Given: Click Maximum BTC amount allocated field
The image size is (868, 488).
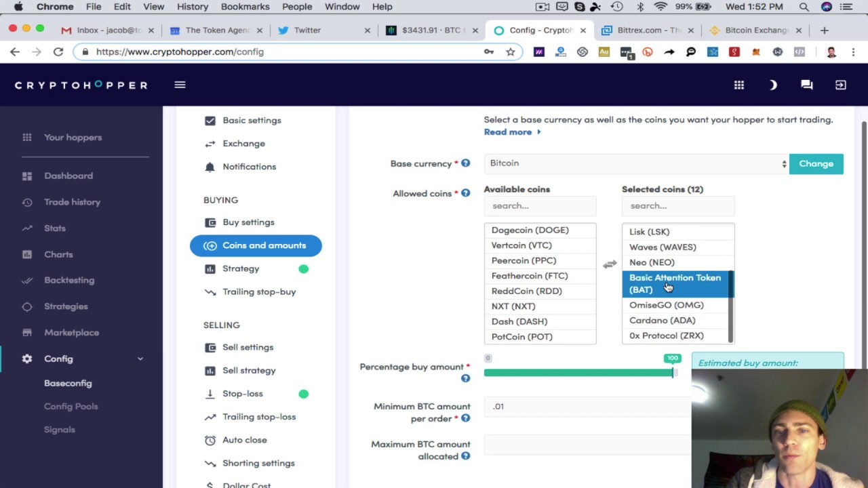Looking at the screenshot, I should point(587,445).
